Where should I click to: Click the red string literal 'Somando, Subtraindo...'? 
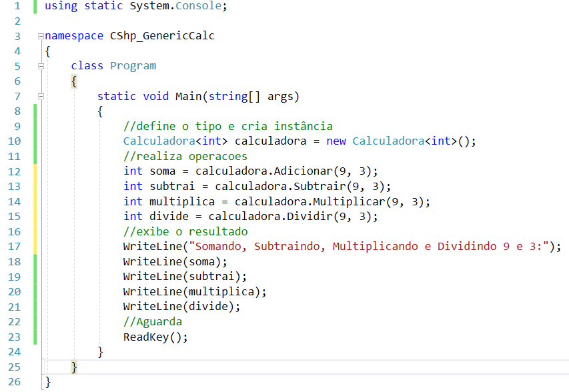[x=369, y=247]
